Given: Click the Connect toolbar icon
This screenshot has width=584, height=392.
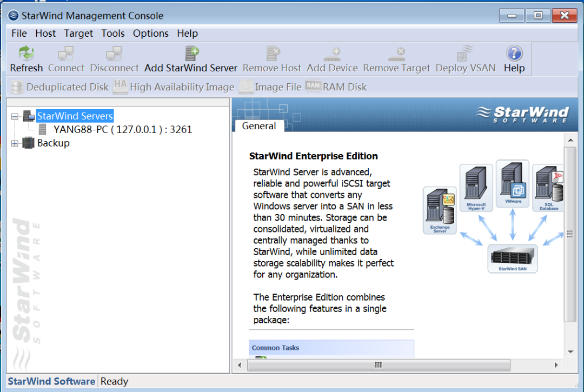Looking at the screenshot, I should [x=66, y=53].
